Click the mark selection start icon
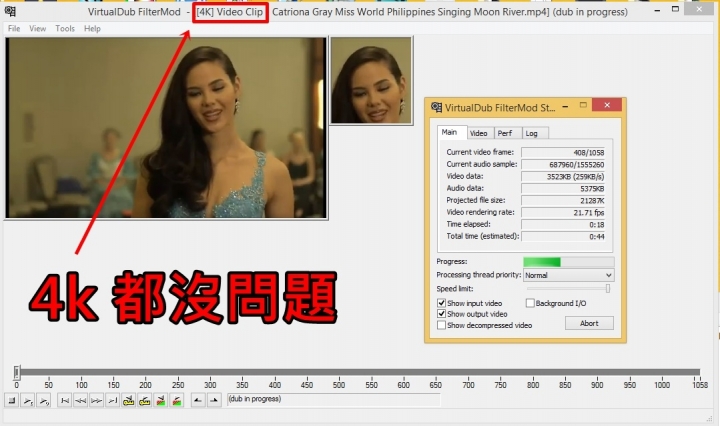The image size is (720, 426). tap(198, 401)
